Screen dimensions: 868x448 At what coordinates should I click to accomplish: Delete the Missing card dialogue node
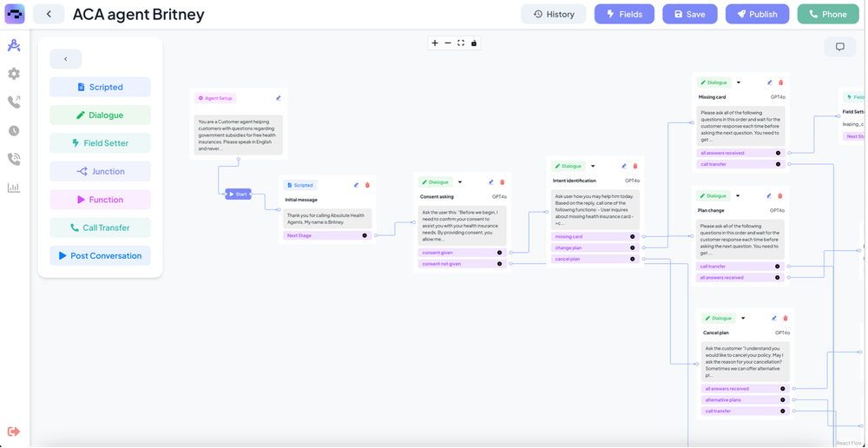[x=780, y=82]
